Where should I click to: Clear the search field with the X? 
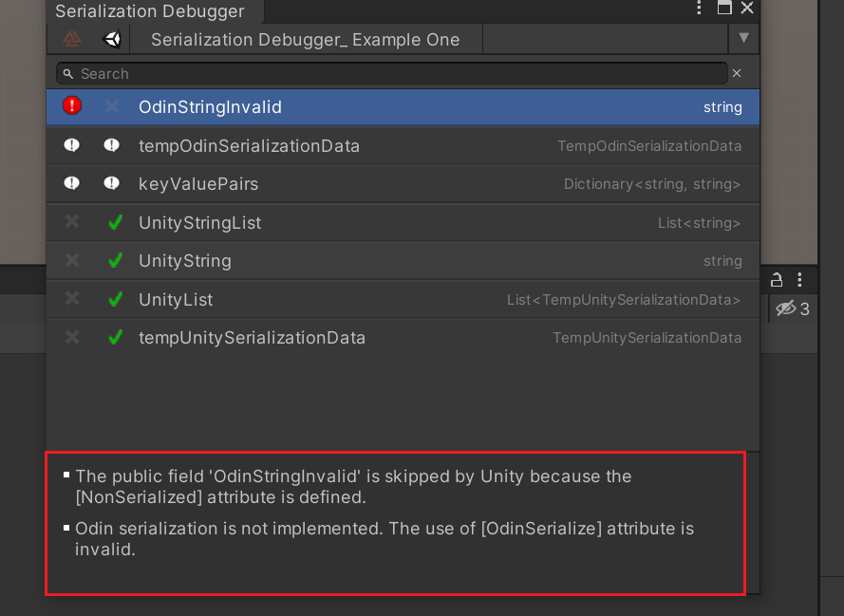[737, 73]
